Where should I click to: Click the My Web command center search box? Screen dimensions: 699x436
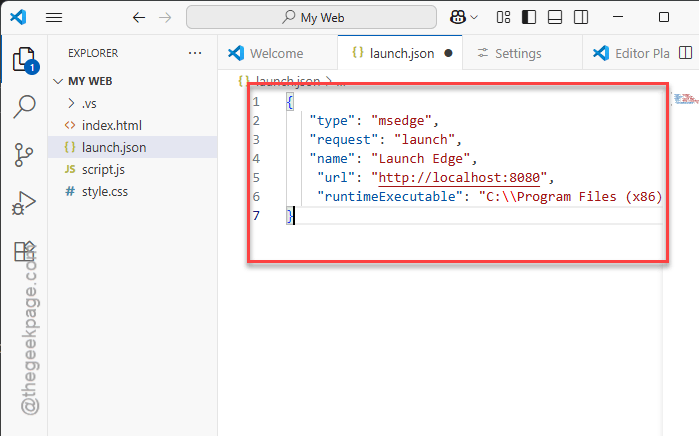click(x=310, y=17)
